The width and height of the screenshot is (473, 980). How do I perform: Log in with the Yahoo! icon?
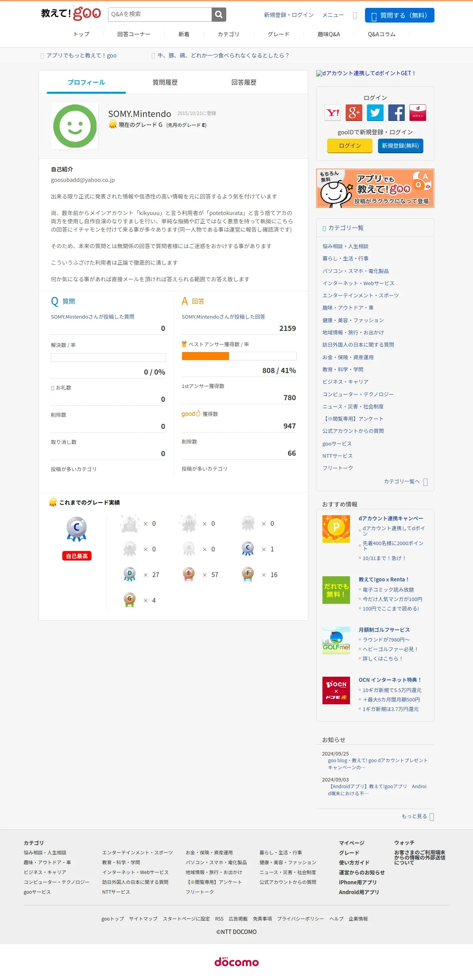pos(333,113)
